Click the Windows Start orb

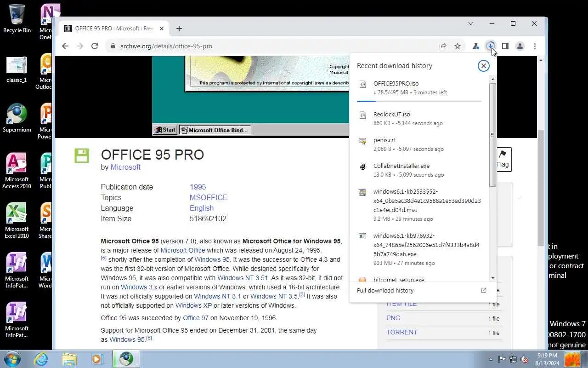[12, 359]
